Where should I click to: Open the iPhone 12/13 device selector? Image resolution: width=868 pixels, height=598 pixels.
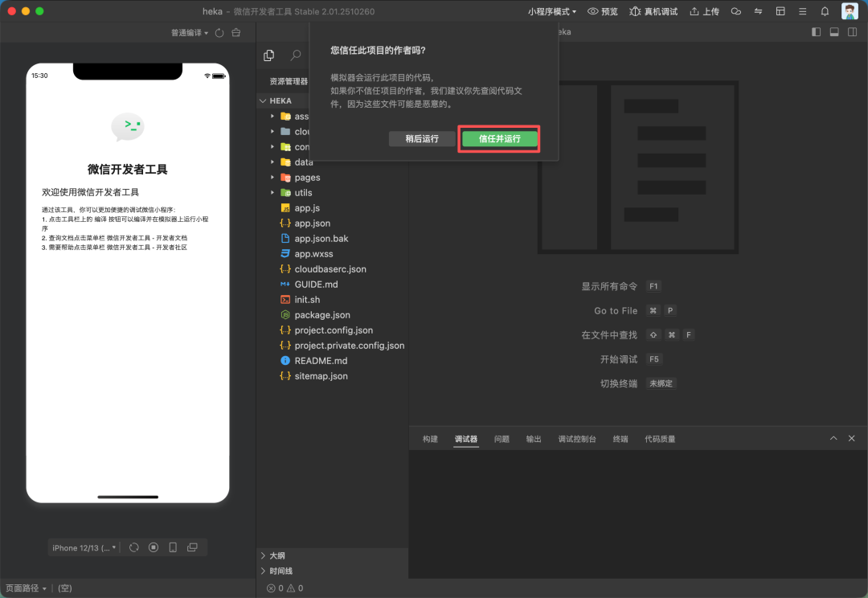[x=84, y=547]
